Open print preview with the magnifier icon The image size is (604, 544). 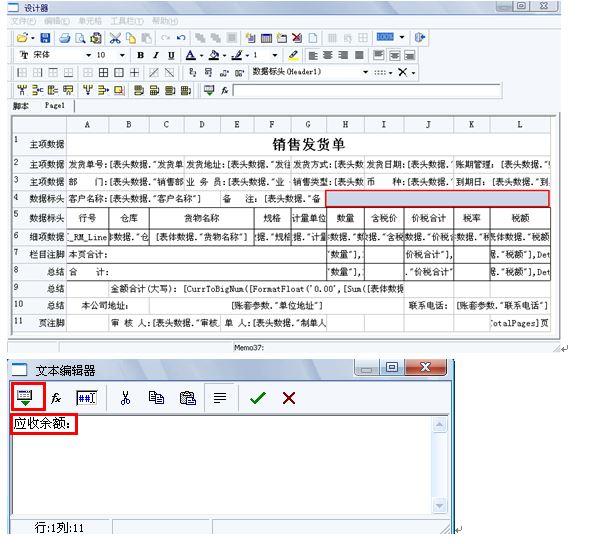coord(80,38)
